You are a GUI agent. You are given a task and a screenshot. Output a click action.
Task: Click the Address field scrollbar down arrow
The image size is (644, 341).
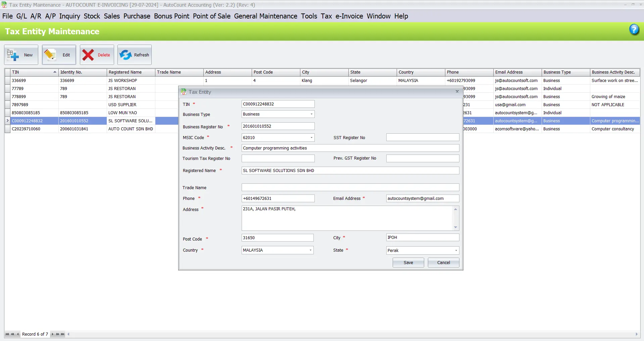tap(455, 227)
